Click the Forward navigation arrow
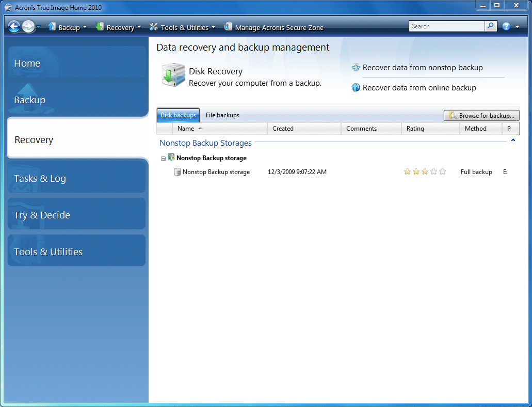Screen dimensions: 532x407 point(28,26)
